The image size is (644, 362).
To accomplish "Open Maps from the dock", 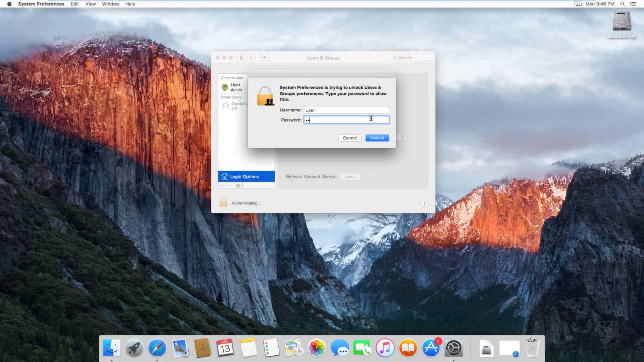I will (x=294, y=348).
